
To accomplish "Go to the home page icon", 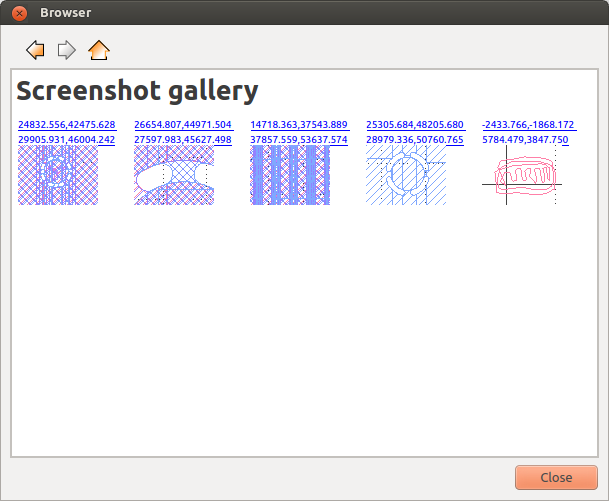I will pyautogui.click(x=99, y=49).
